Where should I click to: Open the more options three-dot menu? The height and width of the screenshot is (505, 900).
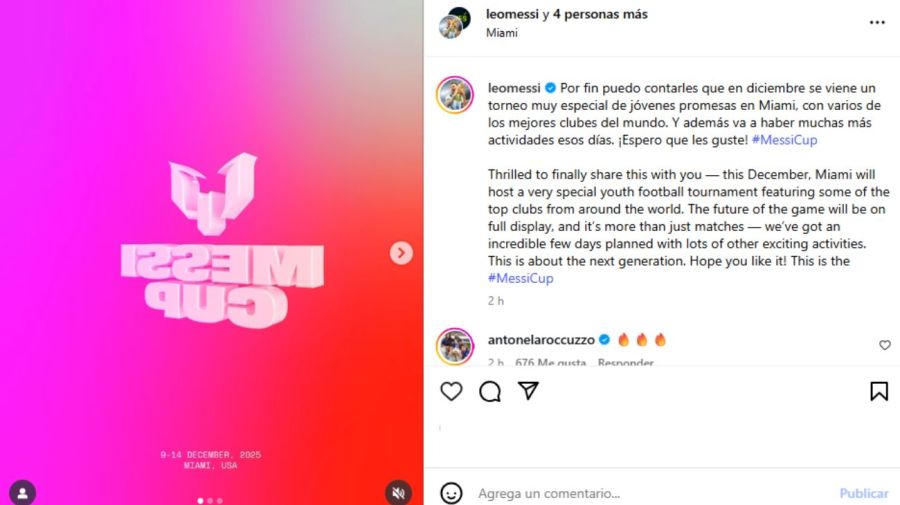point(877,22)
